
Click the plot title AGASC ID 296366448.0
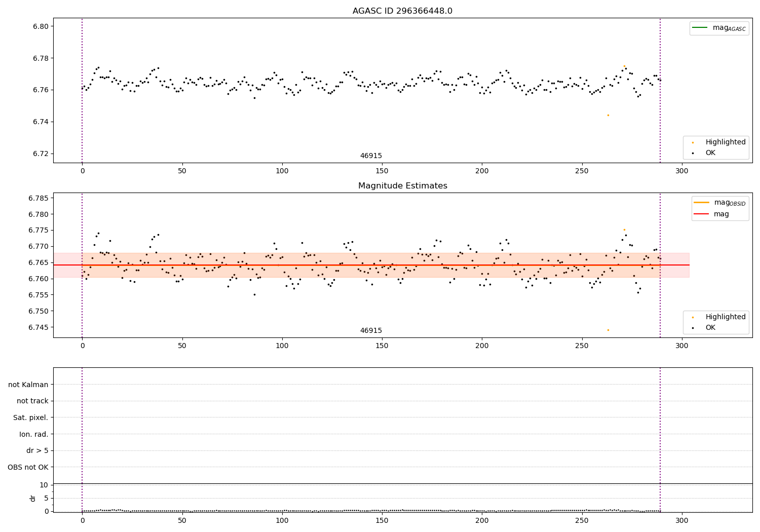click(x=402, y=11)
